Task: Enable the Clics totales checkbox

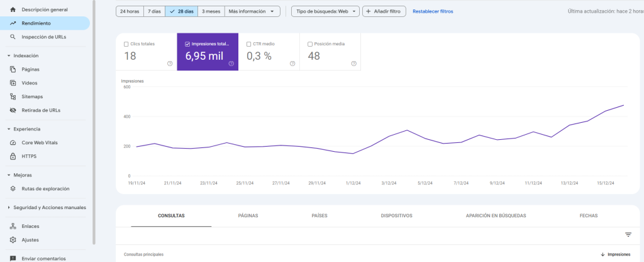Action: point(126,44)
